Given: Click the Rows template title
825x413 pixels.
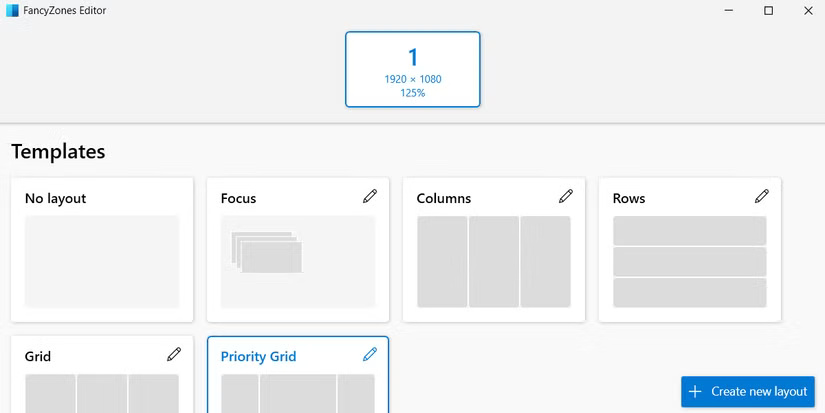Looking at the screenshot, I should tap(629, 198).
